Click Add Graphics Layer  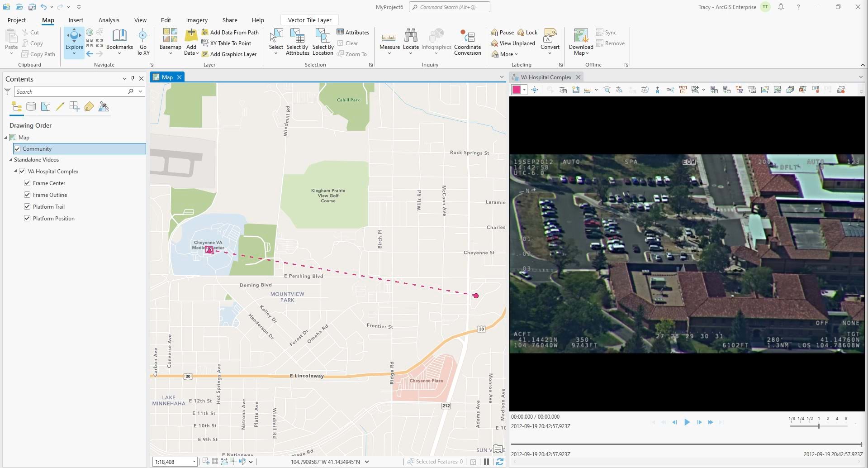[229, 54]
